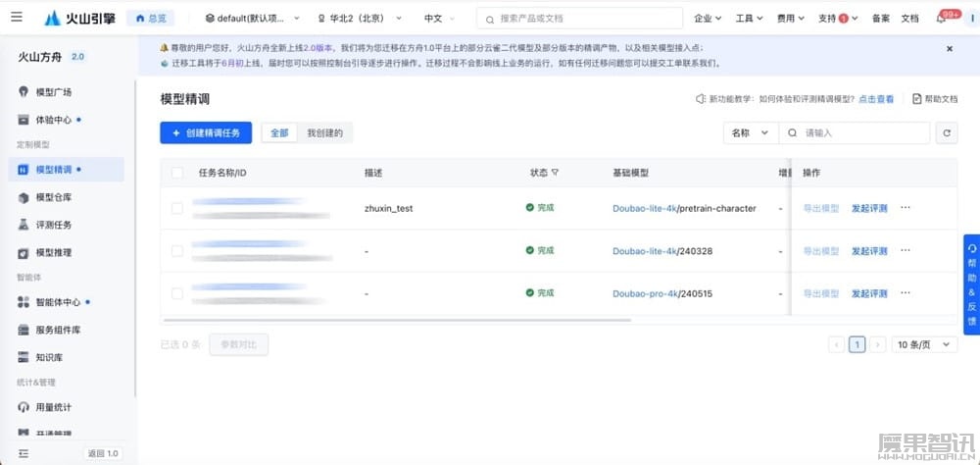Screen dimensions: 980x465
Task: Click the sidebar vertical scrollbar
Action: (x=135, y=237)
